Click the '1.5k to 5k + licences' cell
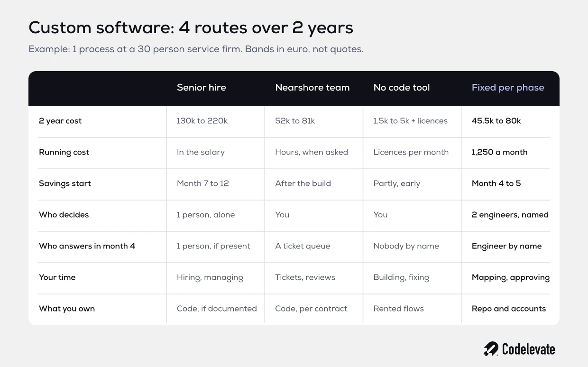The image size is (588, 367). 411,121
